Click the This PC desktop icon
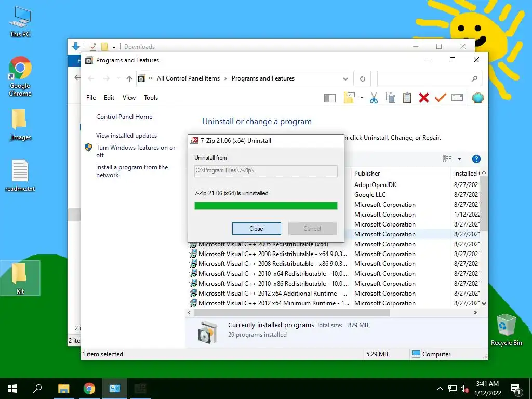Viewport: 532px width, 399px height. point(20,22)
